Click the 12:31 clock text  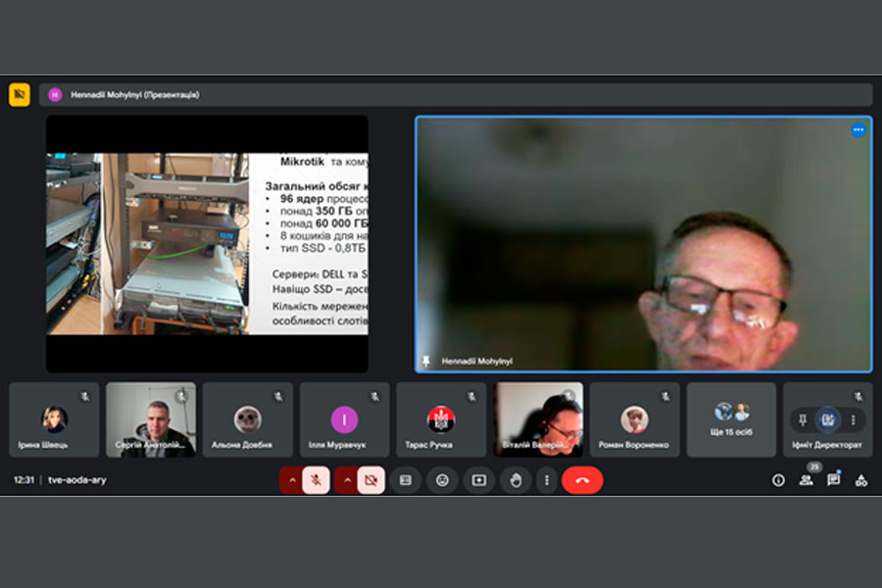coord(24,480)
